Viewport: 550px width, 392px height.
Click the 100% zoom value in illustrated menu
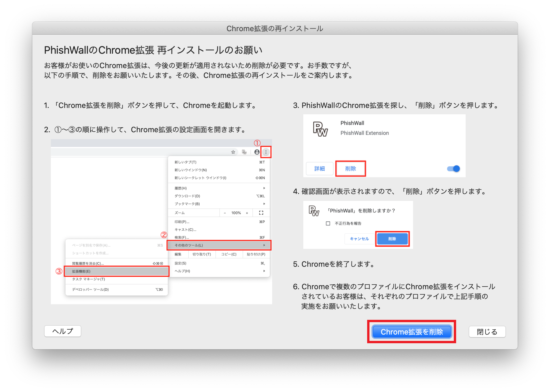click(x=236, y=213)
